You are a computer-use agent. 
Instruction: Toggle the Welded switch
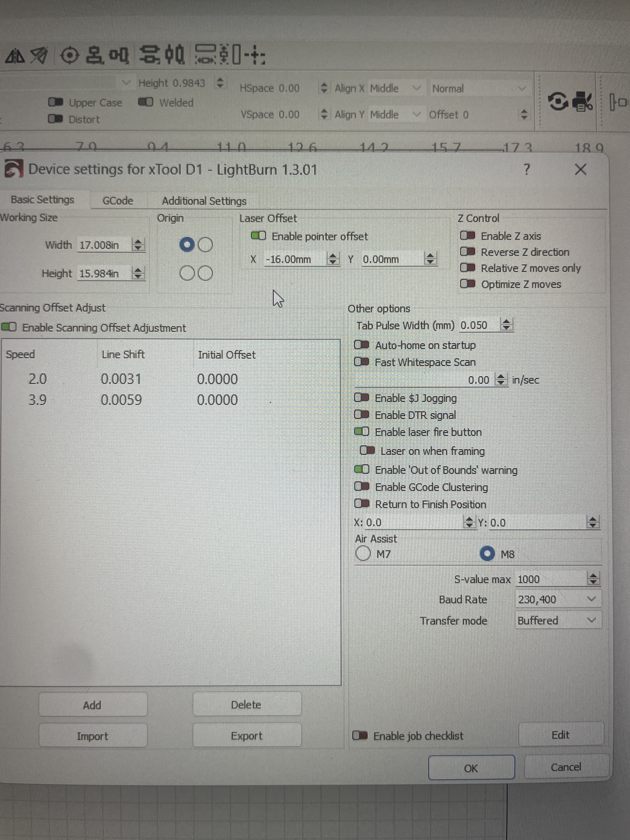[x=145, y=102]
